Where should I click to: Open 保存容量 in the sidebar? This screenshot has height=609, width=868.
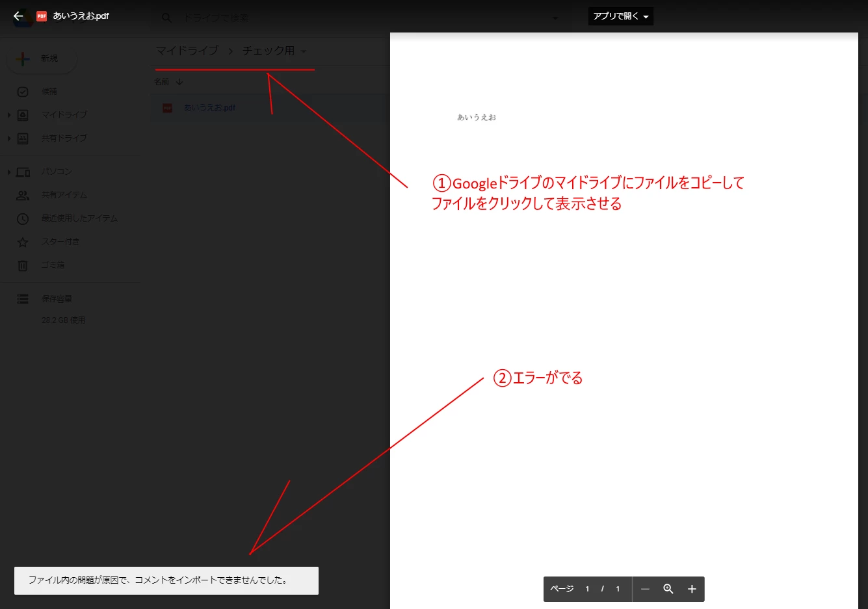pos(57,299)
